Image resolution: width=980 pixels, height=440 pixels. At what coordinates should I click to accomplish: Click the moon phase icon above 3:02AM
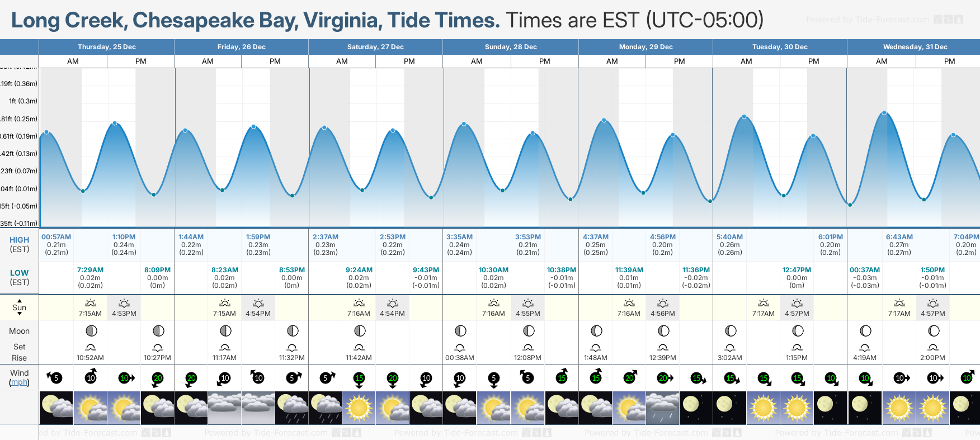tap(730, 331)
